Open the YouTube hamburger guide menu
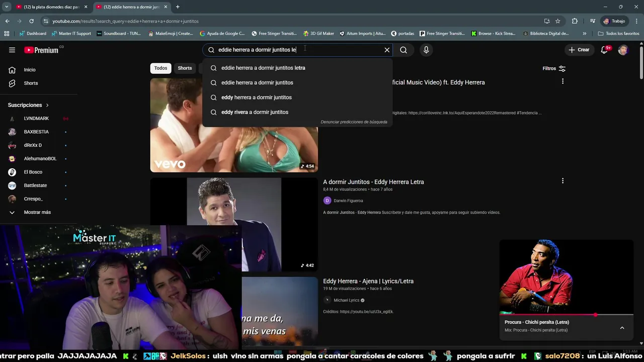This screenshot has height=362, width=644. pos(12,50)
